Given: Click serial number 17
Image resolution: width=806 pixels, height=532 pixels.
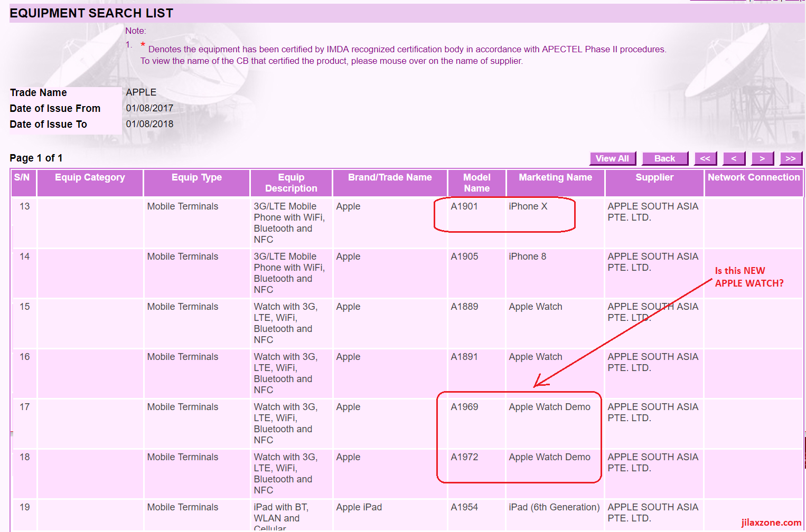Looking at the screenshot, I should tap(25, 407).
